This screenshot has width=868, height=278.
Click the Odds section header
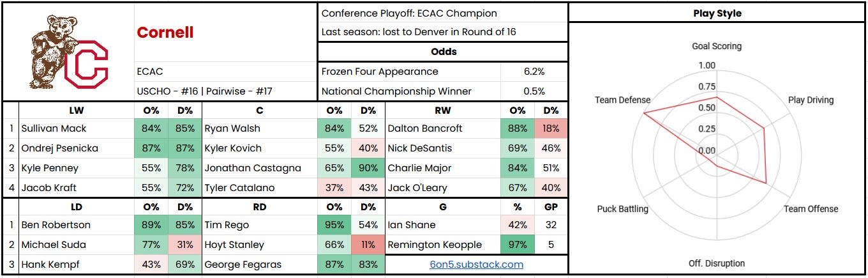pyautogui.click(x=442, y=52)
